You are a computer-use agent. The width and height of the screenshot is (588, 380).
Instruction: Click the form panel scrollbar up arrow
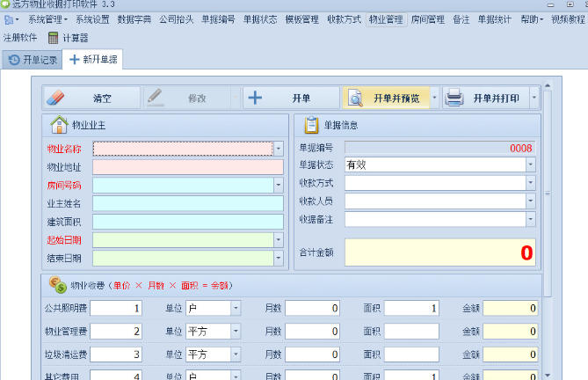[547, 86]
